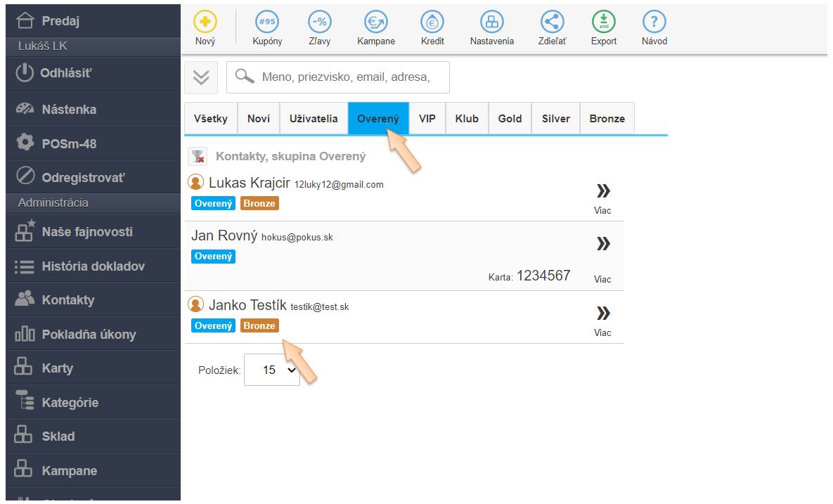Viewport: 833px width, 504px height.
Task: Click the Zdieľať share icon
Action: click(x=552, y=22)
